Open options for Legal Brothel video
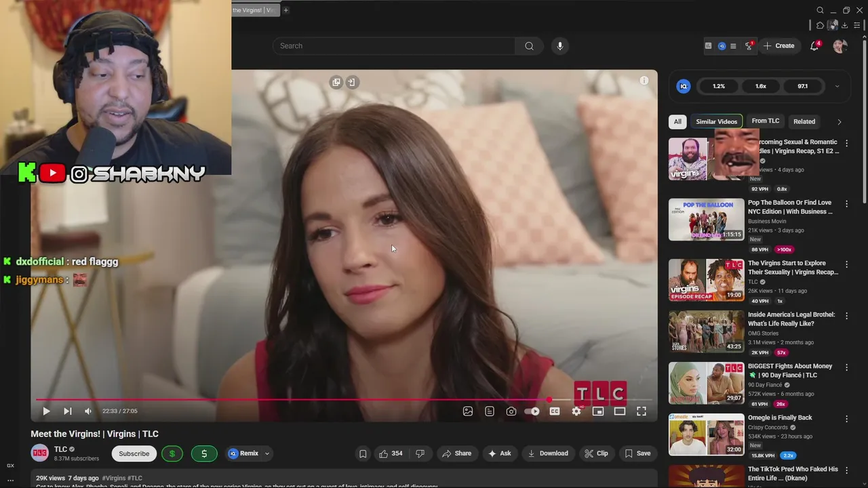 pos(846,316)
